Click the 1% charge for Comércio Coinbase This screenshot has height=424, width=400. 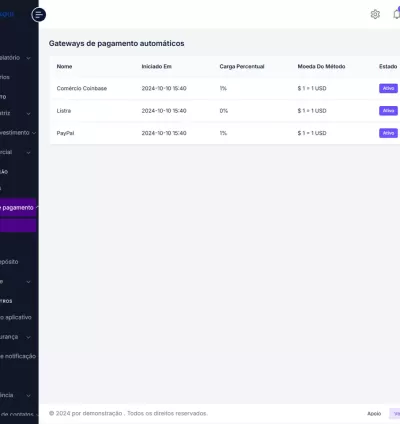223,88
